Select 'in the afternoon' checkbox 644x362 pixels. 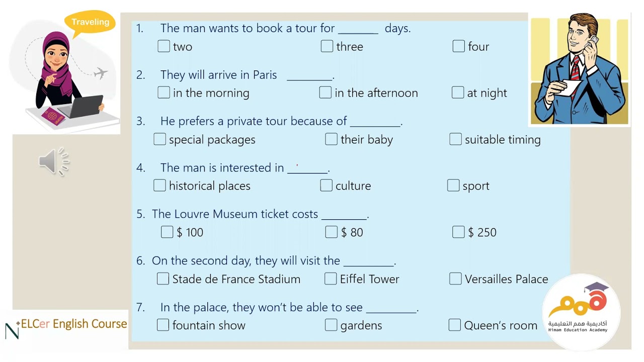[x=326, y=93]
